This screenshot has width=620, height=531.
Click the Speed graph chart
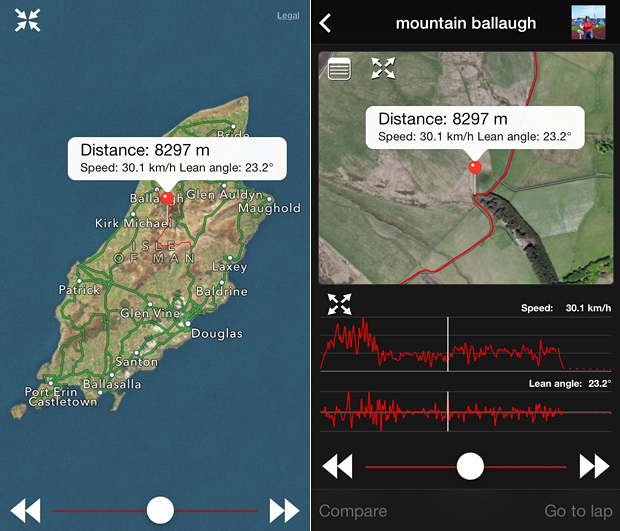(x=465, y=345)
